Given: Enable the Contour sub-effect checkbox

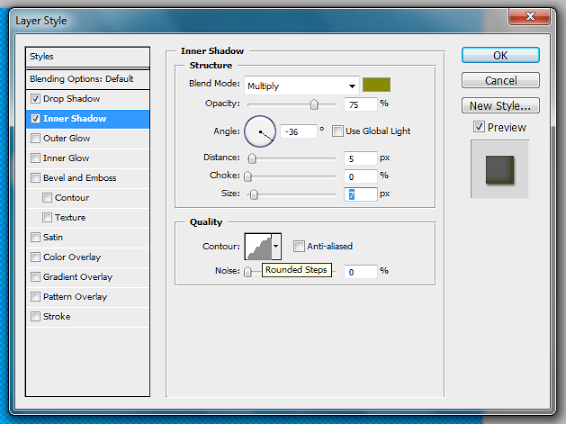Looking at the screenshot, I should (47, 198).
